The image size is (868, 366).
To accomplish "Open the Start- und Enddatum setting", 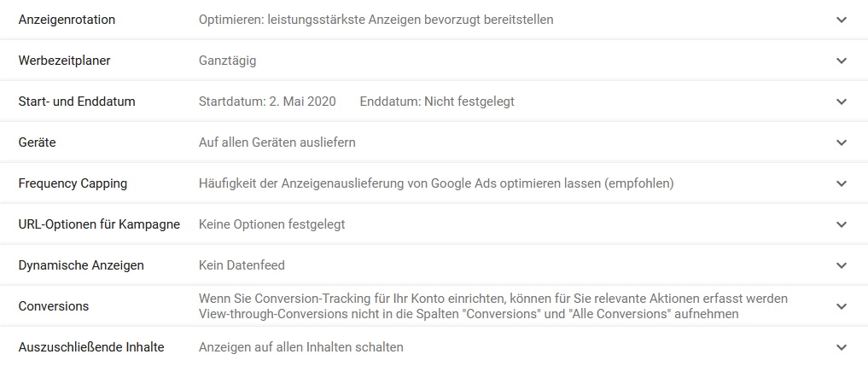I will click(77, 102).
